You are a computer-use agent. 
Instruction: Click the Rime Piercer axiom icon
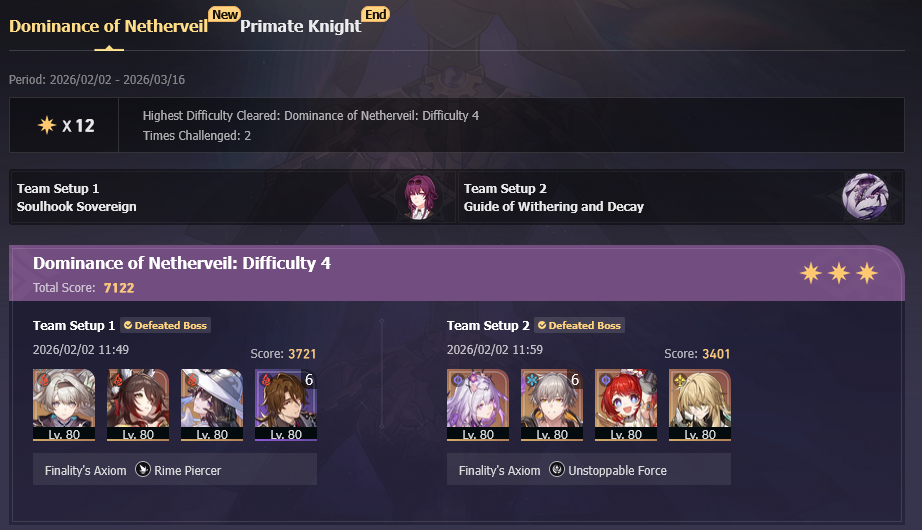coord(143,469)
